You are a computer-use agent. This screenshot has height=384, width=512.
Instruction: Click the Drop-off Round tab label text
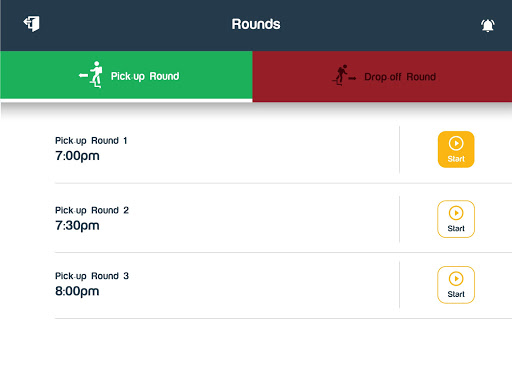(400, 77)
